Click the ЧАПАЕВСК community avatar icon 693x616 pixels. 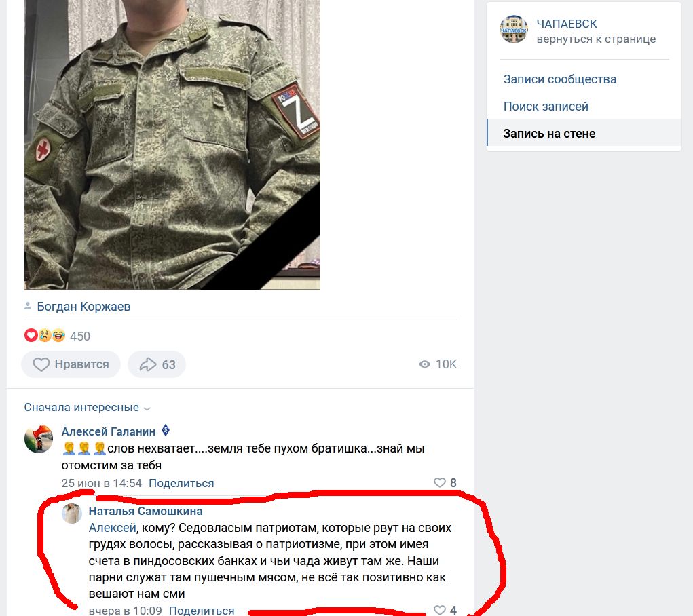click(x=514, y=29)
